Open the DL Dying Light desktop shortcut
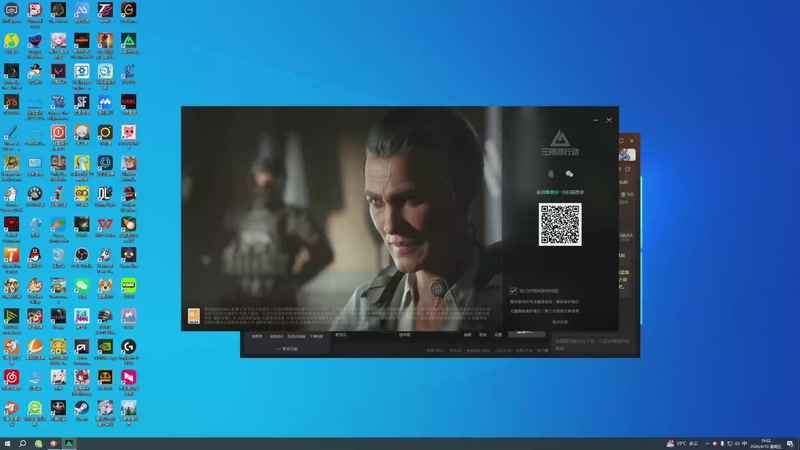This screenshot has height=450, width=800. (x=105, y=196)
